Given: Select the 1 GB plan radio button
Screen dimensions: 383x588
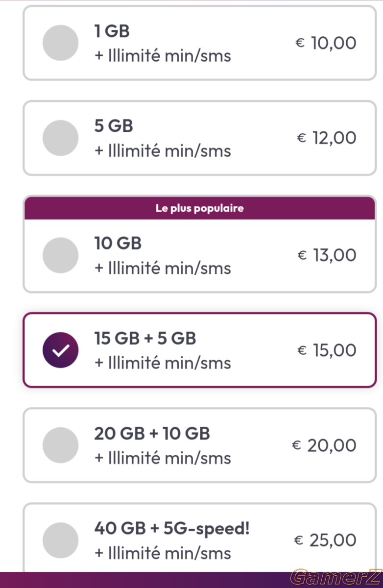Looking at the screenshot, I should 61,43.
